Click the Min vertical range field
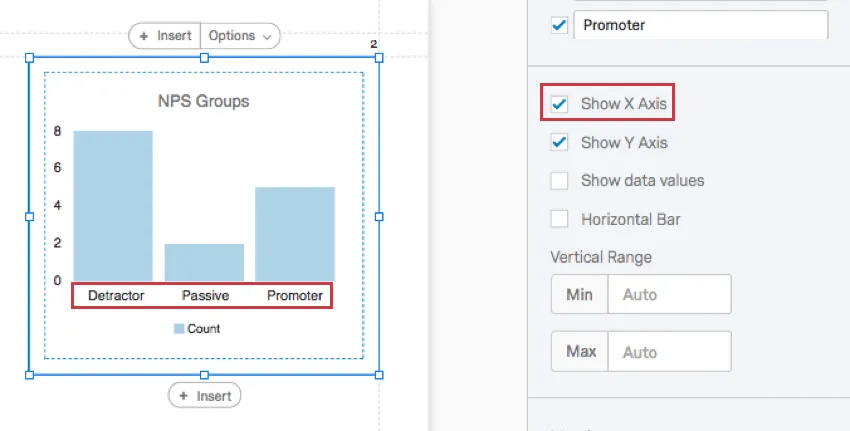Image resolution: width=850 pixels, height=431 pixels. (669, 295)
